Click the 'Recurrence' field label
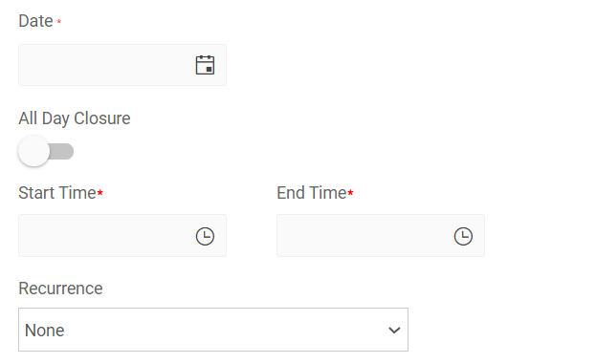This screenshot has height=364, width=596. click(60, 289)
